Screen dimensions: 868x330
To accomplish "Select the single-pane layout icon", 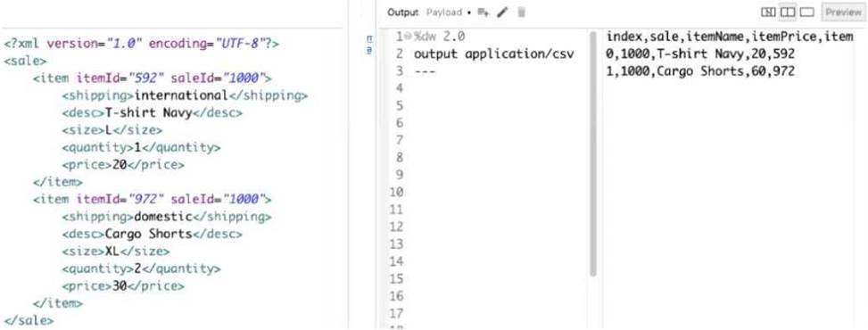I will click(806, 12).
